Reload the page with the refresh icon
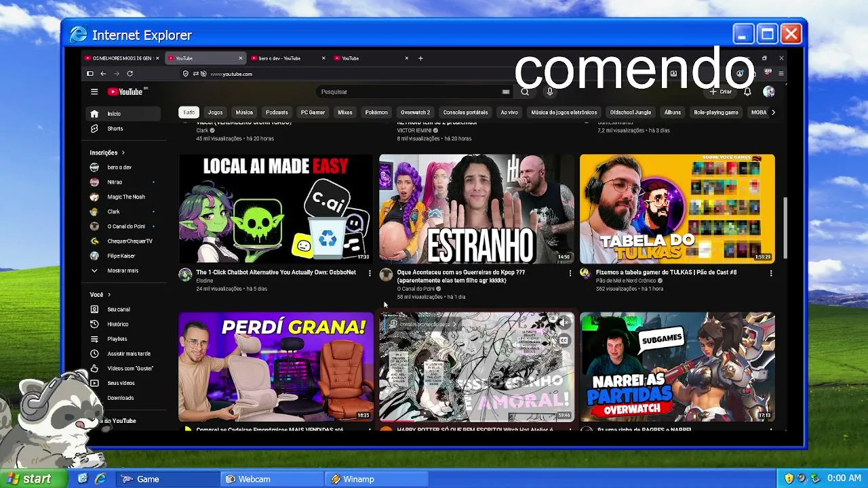 coord(130,74)
